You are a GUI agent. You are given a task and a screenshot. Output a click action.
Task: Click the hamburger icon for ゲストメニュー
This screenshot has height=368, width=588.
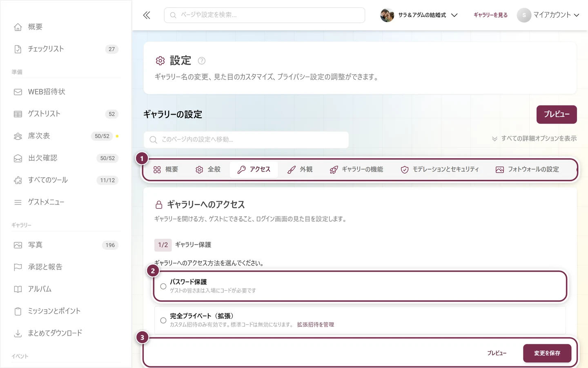pyautogui.click(x=18, y=202)
